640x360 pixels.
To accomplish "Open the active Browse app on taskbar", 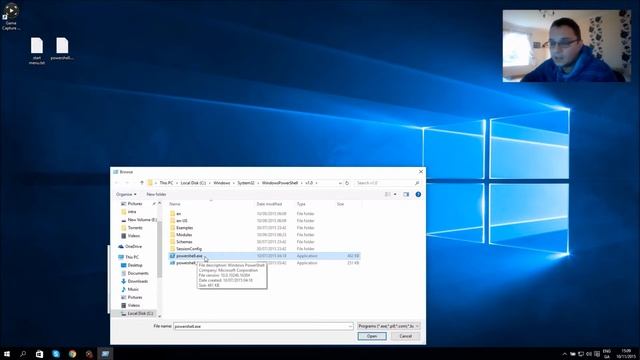I will pyautogui.click(x=105, y=354).
